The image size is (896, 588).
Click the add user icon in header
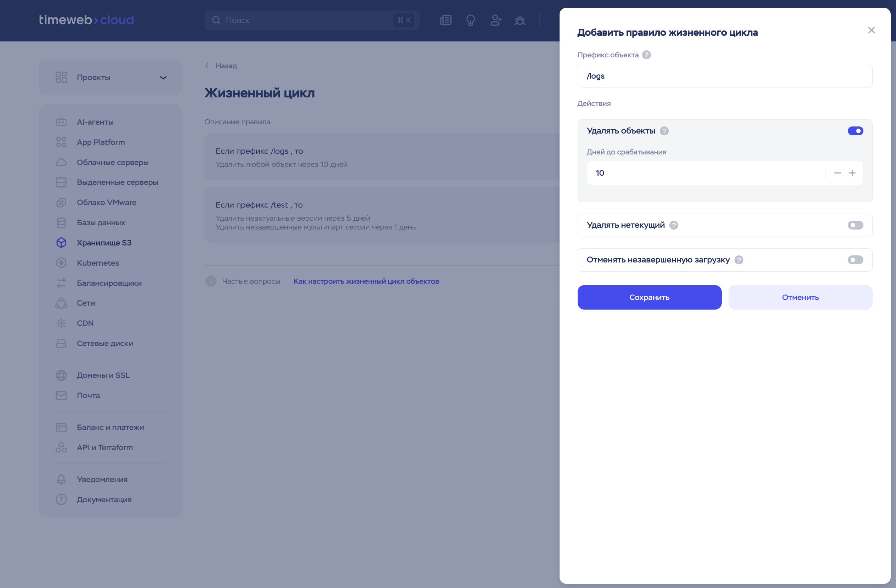pyautogui.click(x=495, y=20)
